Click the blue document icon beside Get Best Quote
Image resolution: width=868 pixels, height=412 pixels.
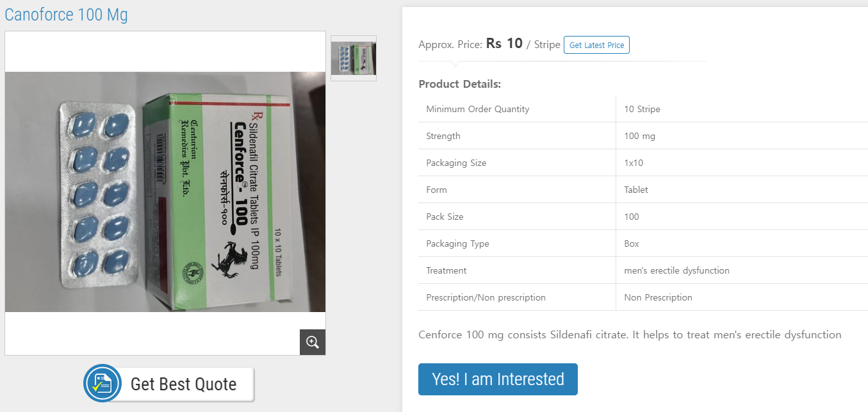coord(102,383)
